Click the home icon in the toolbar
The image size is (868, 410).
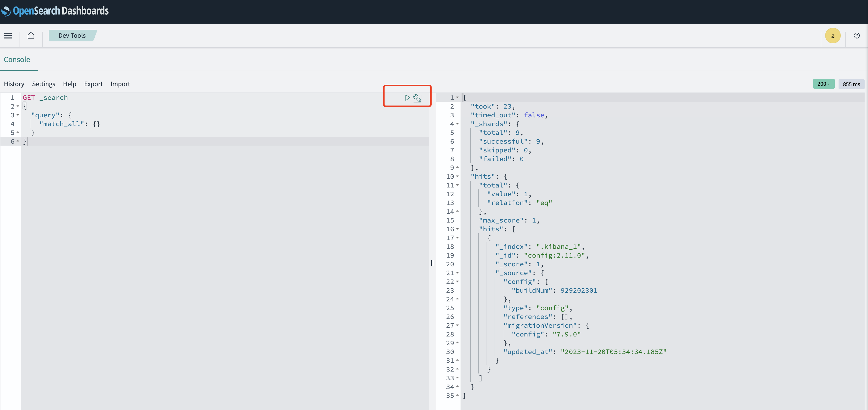click(31, 35)
